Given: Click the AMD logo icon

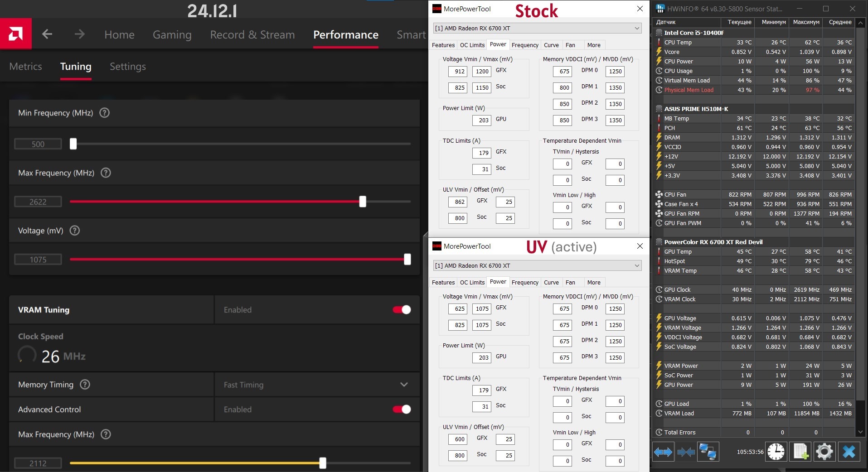Looking at the screenshot, I should [16, 34].
